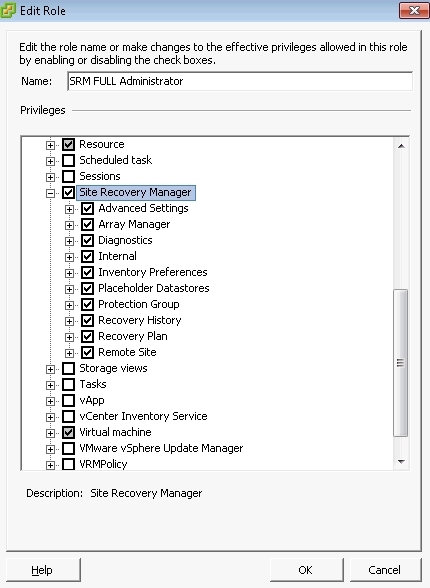Select the Virtual machine label

115,432
